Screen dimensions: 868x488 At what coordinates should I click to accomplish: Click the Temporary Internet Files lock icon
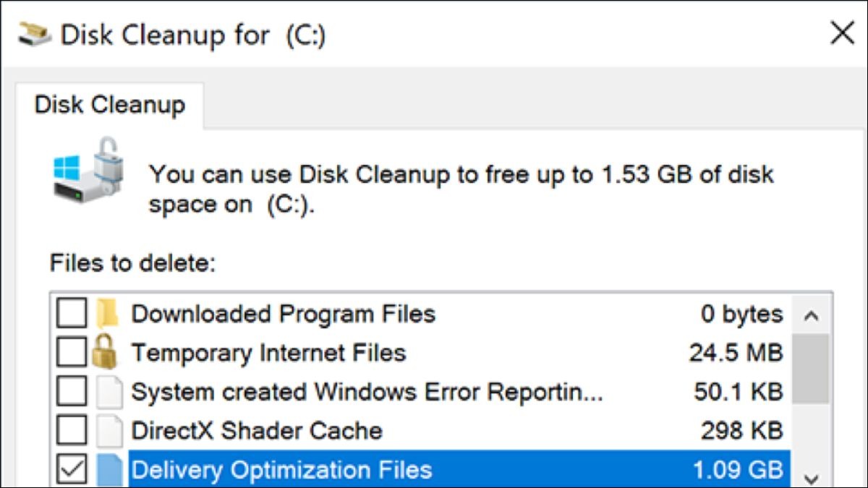coord(105,352)
